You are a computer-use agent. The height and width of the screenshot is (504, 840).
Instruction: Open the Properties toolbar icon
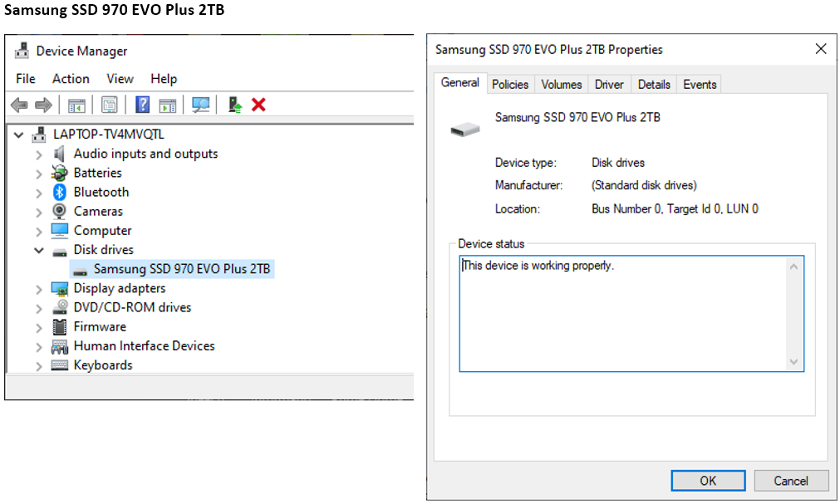(x=110, y=105)
